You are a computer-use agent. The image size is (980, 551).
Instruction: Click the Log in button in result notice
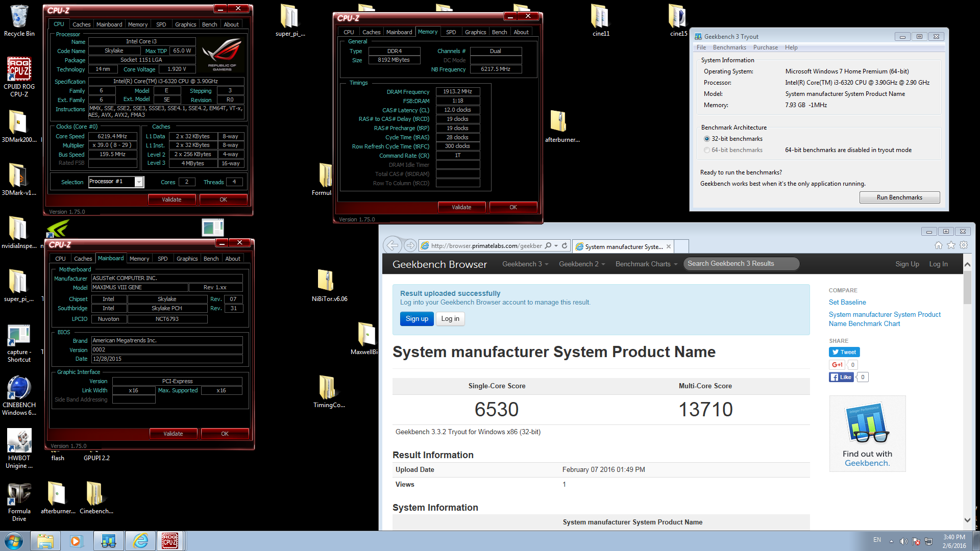pos(450,319)
